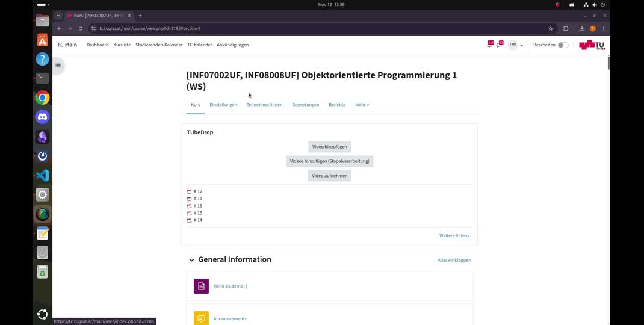Image resolution: width=644 pixels, height=325 pixels.
Task: Open the tab search dropdown in Chrome
Action: click(58, 16)
